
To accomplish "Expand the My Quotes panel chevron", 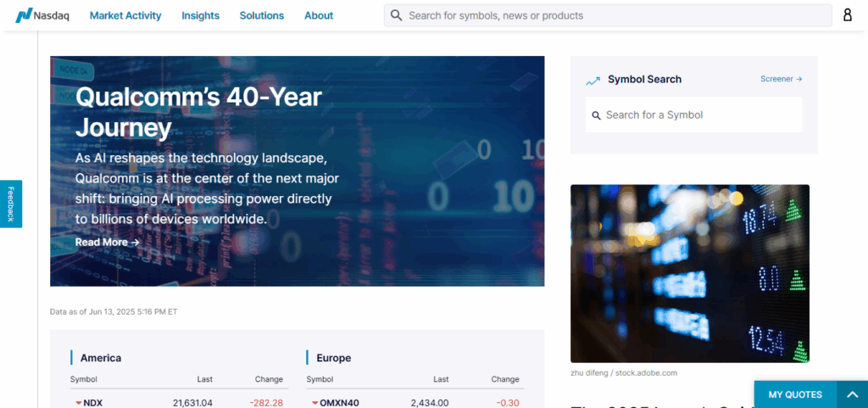I will 852,394.
